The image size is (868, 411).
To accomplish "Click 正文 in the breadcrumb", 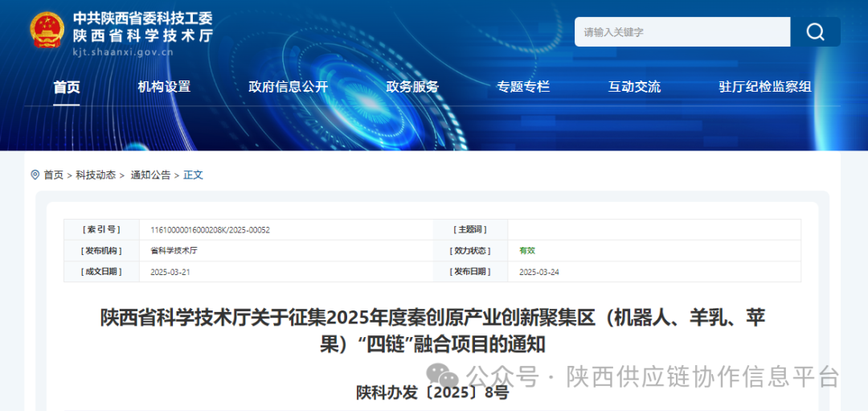I will (193, 175).
